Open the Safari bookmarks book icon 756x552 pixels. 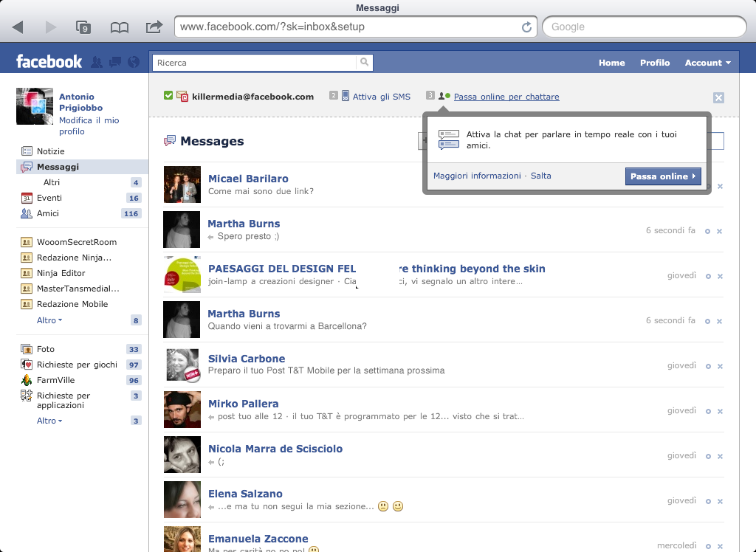(119, 27)
